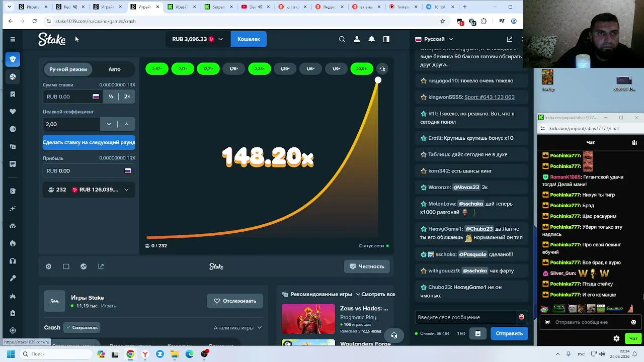Open the Casino section from the sidebar
Screen dimensions: 644x362
(13, 59)
